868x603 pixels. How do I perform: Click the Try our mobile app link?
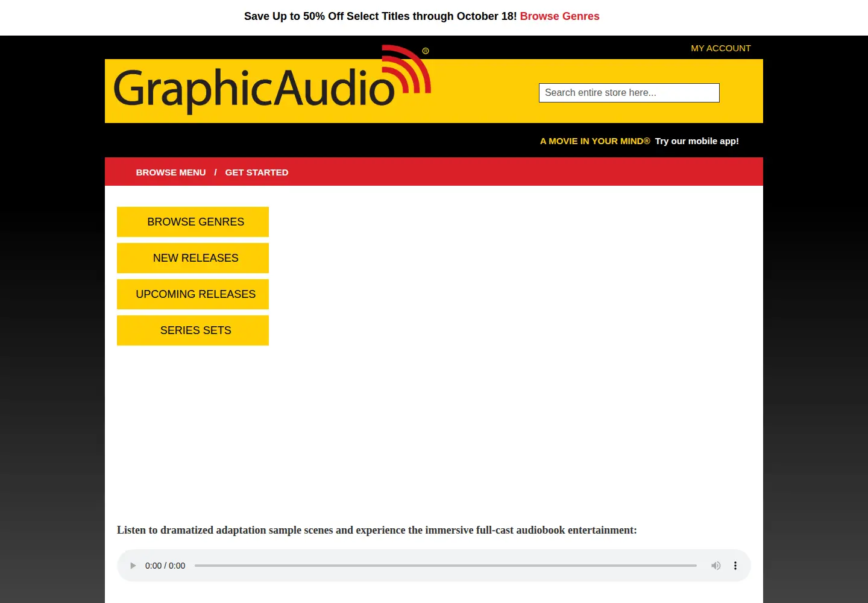(697, 141)
